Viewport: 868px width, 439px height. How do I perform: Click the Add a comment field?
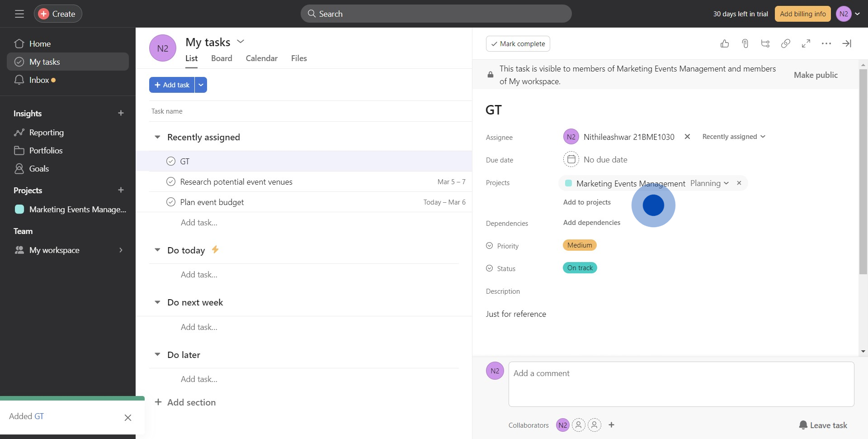tap(681, 384)
